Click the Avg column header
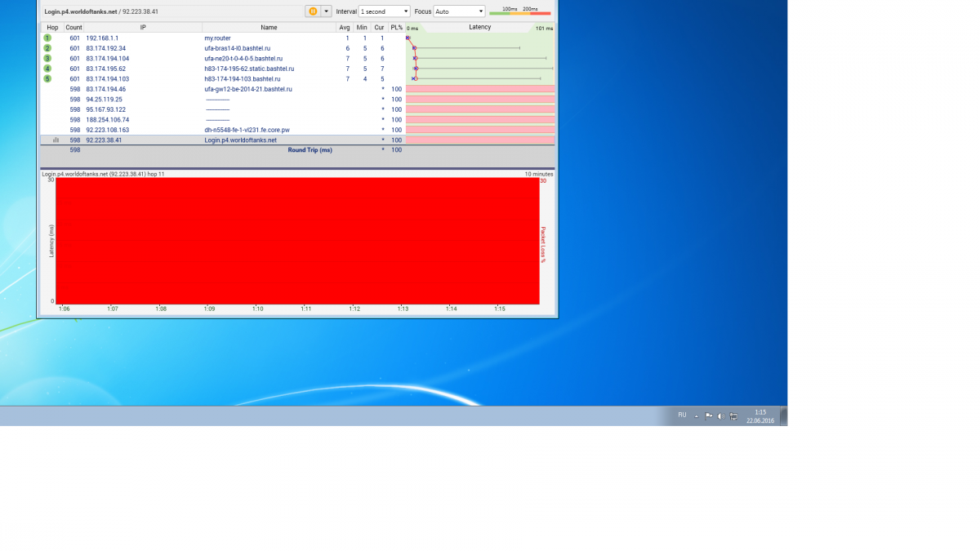This screenshot has width=980, height=551. tap(345, 28)
